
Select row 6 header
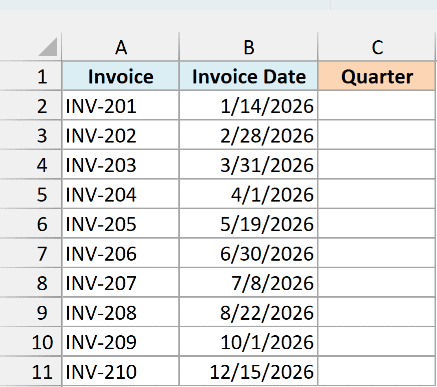pyautogui.click(x=31, y=224)
